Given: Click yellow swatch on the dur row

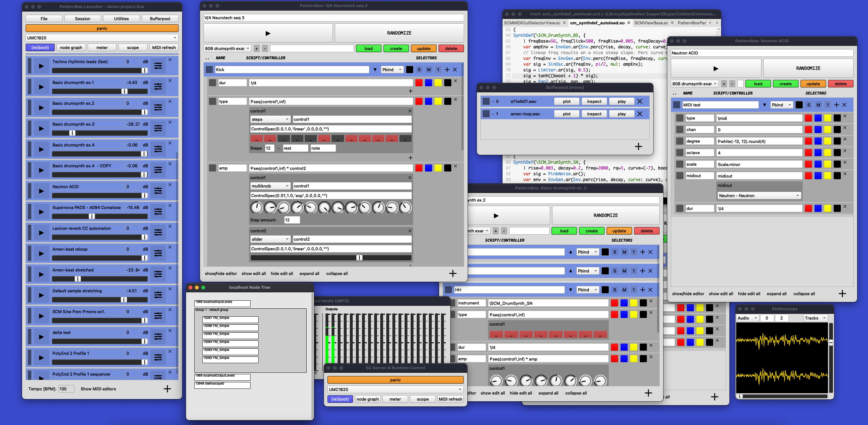Looking at the screenshot, I should (438, 83).
